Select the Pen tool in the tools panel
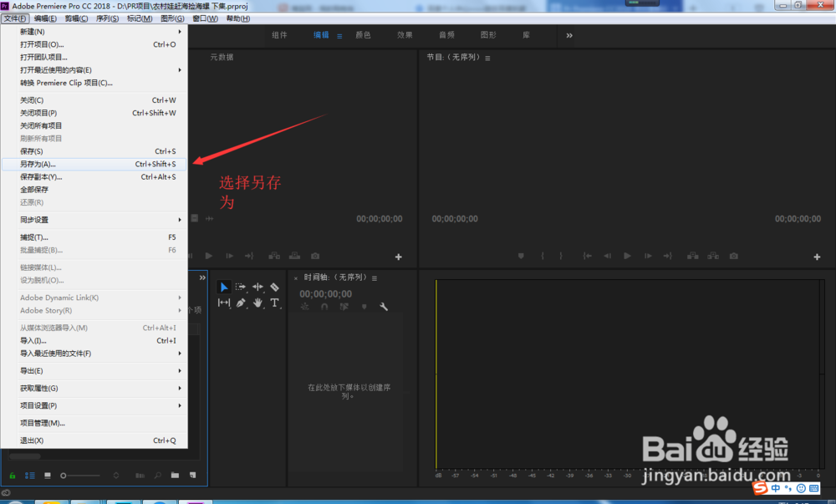 (241, 303)
